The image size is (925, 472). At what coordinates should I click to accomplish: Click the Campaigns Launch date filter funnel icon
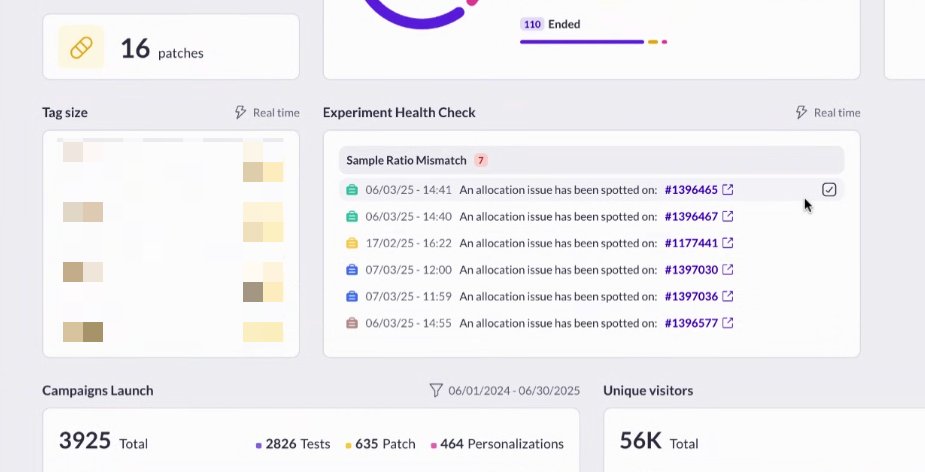coord(435,390)
